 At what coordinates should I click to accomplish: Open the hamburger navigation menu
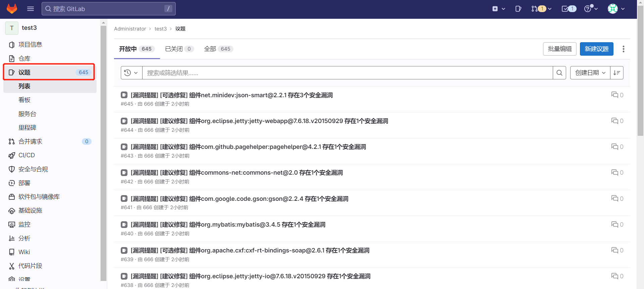[x=31, y=9]
